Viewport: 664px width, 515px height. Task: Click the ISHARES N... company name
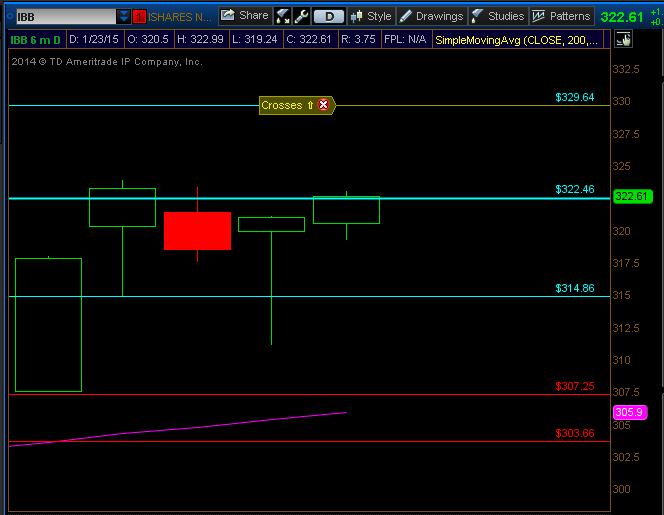coord(180,17)
